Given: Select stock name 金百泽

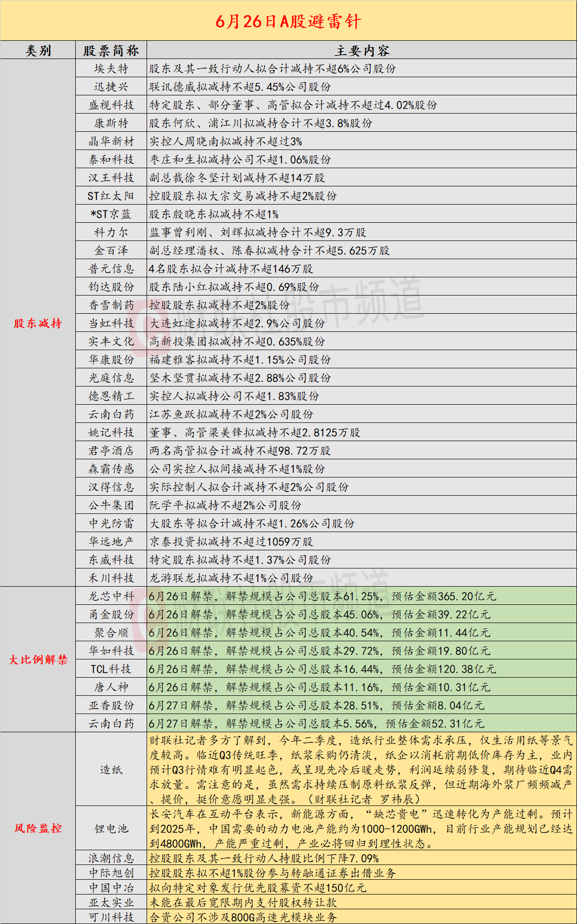Looking at the screenshot, I should pyautogui.click(x=111, y=250).
